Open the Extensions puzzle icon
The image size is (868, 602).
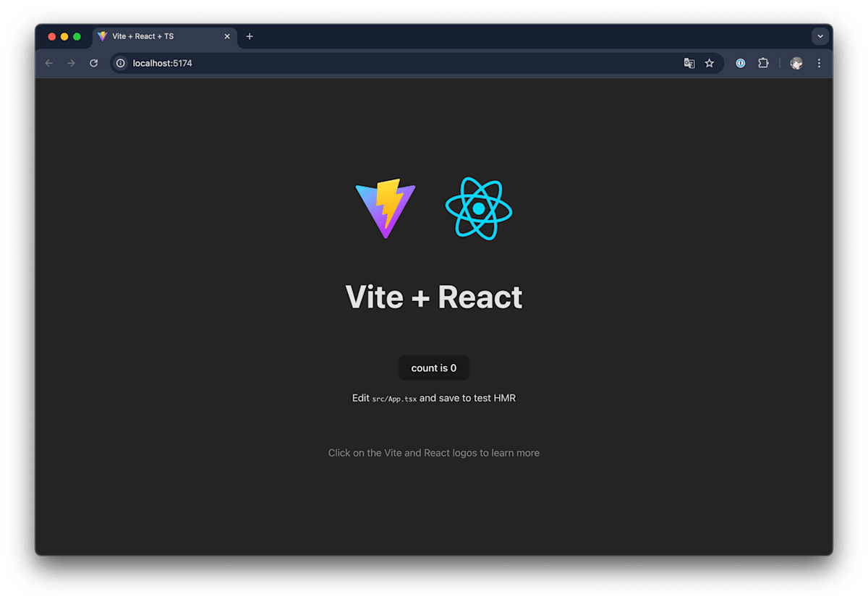click(x=763, y=63)
